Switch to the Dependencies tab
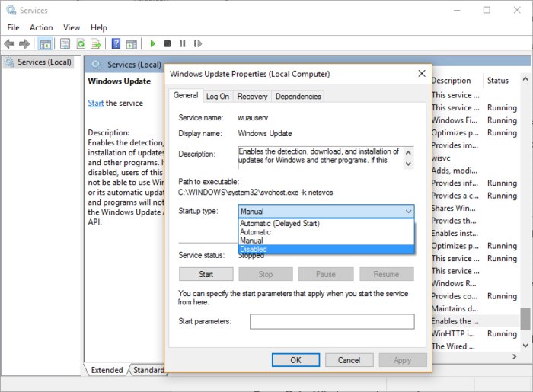This screenshot has width=533, height=392. [298, 97]
